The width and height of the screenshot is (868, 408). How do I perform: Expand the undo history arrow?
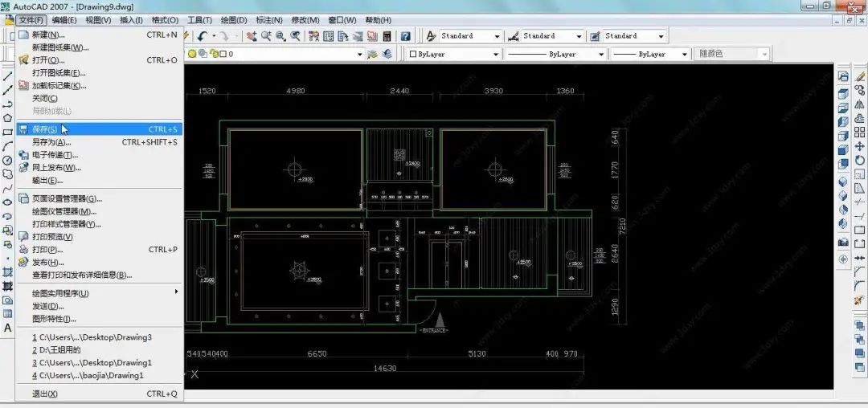214,36
